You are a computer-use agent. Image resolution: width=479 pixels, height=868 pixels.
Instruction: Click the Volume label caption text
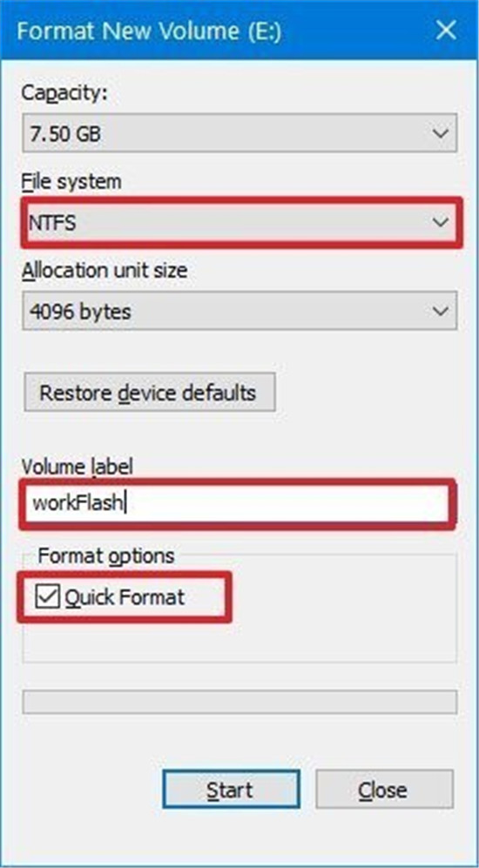pyautogui.click(x=77, y=466)
